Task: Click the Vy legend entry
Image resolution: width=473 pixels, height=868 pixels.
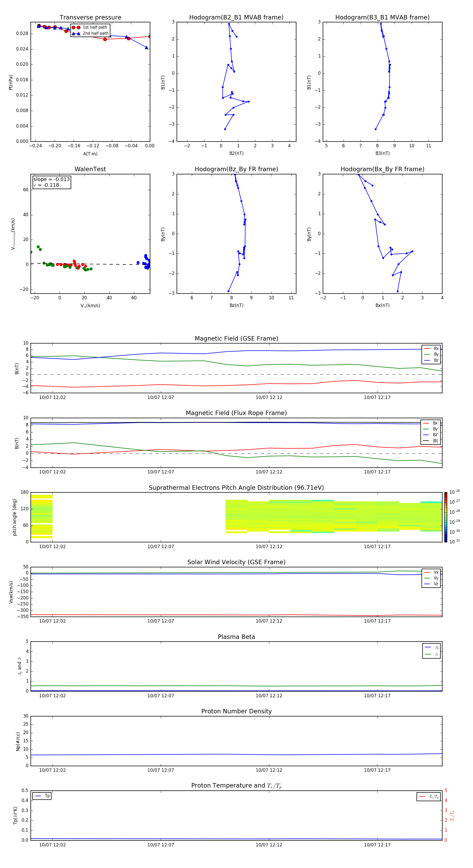Action: [x=431, y=578]
